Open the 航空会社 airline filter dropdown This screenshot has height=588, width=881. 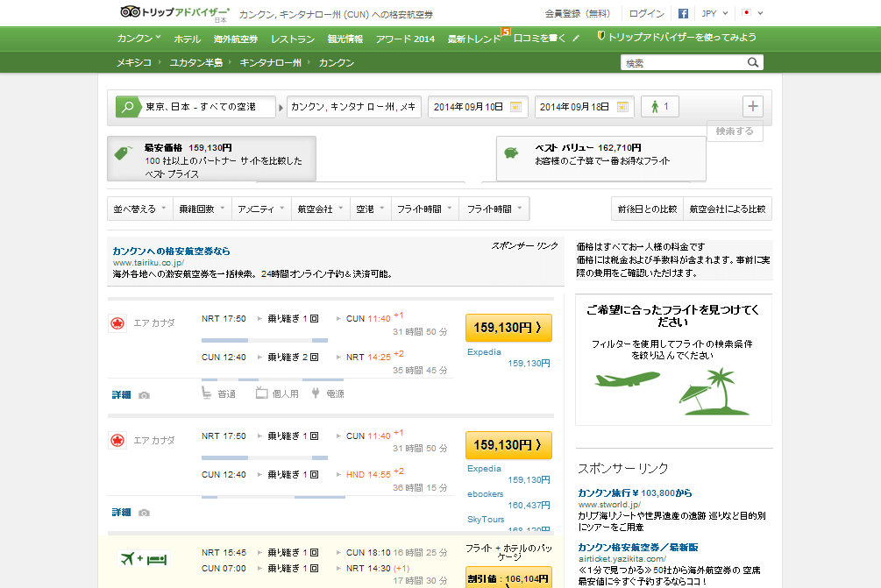tap(320, 209)
